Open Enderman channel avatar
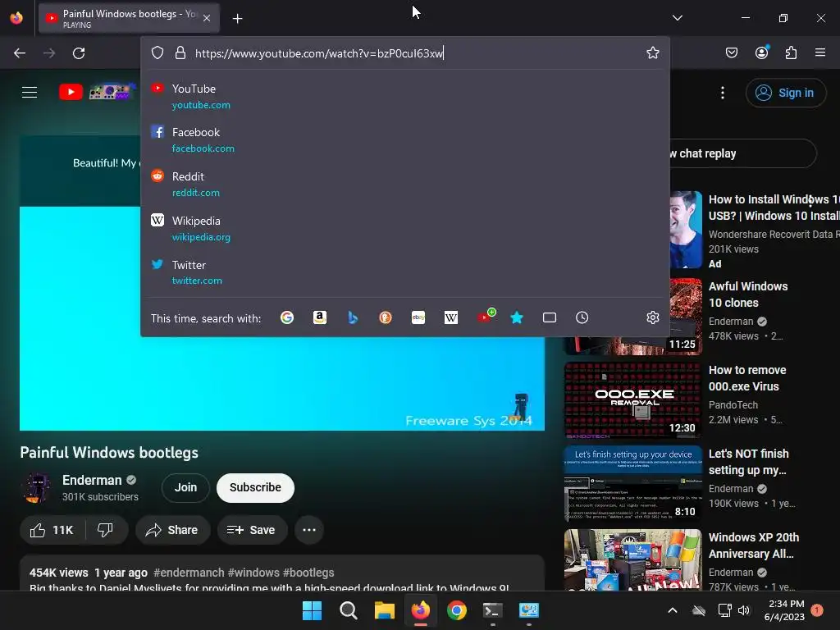The height and width of the screenshot is (630, 840). [36, 487]
